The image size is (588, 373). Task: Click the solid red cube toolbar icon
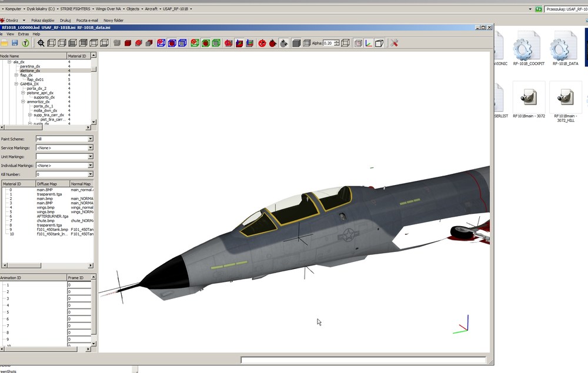click(x=128, y=43)
